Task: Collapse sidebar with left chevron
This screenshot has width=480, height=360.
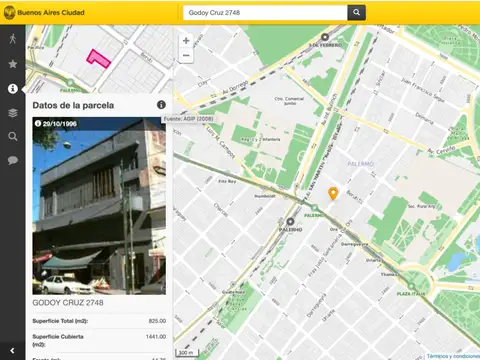Action: 12,351
